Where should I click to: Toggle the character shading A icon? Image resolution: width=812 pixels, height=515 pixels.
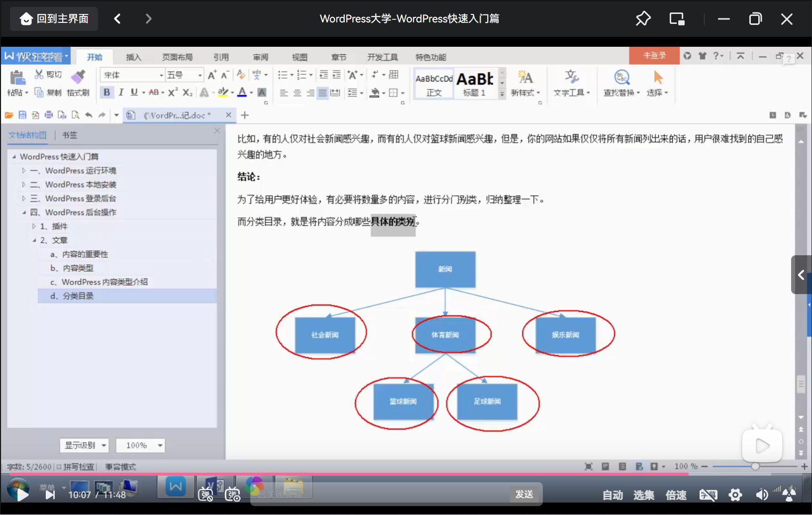[262, 93]
